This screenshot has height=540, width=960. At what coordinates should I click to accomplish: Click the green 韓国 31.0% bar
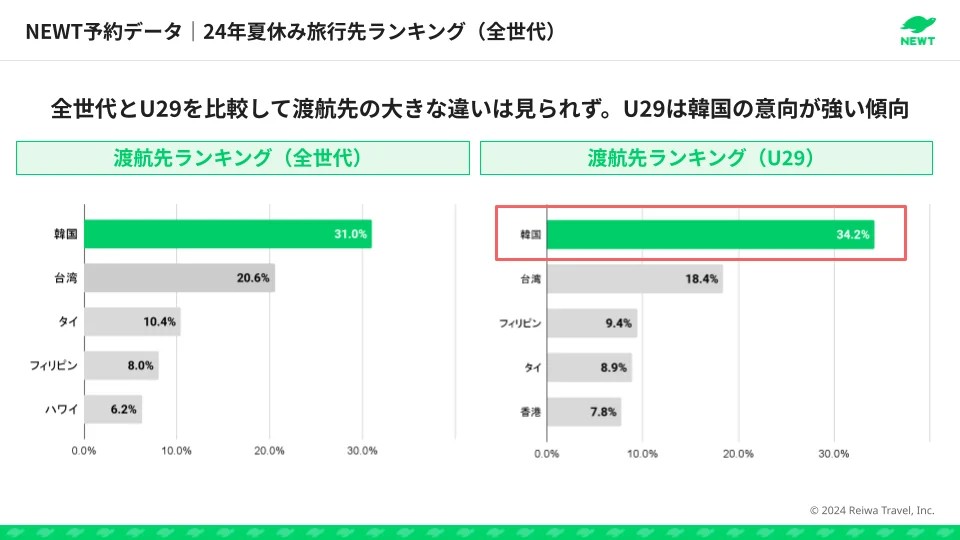click(x=227, y=234)
